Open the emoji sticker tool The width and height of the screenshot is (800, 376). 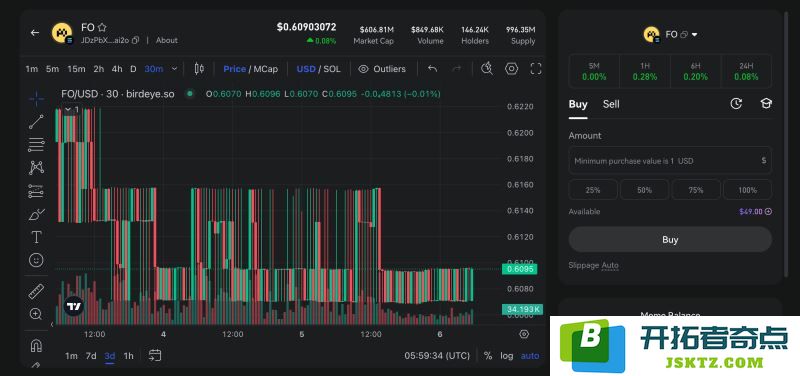tap(36, 260)
